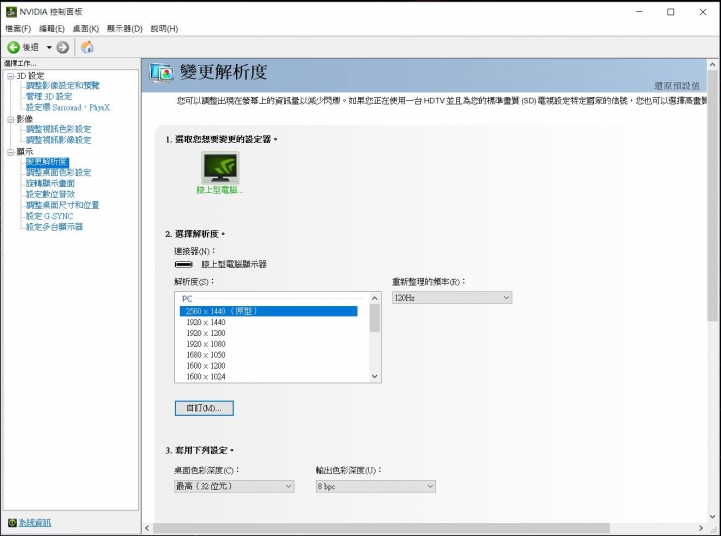Open the 說明(H) menu

click(x=164, y=29)
